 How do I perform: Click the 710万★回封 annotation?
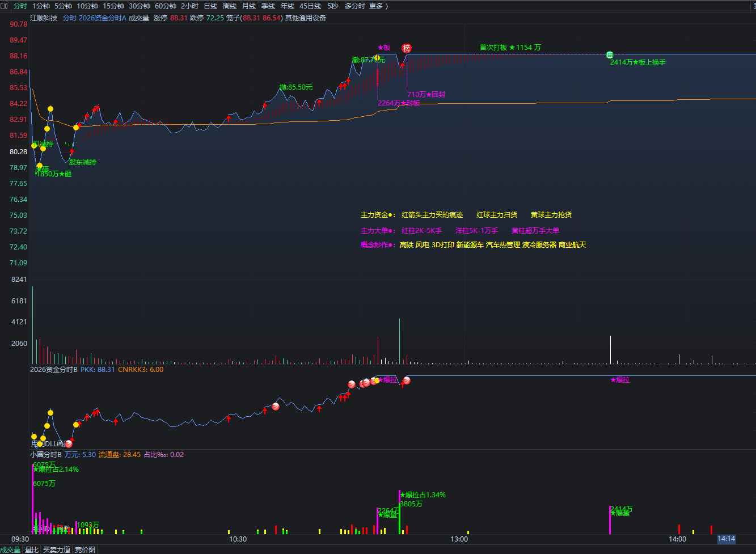[x=426, y=95]
